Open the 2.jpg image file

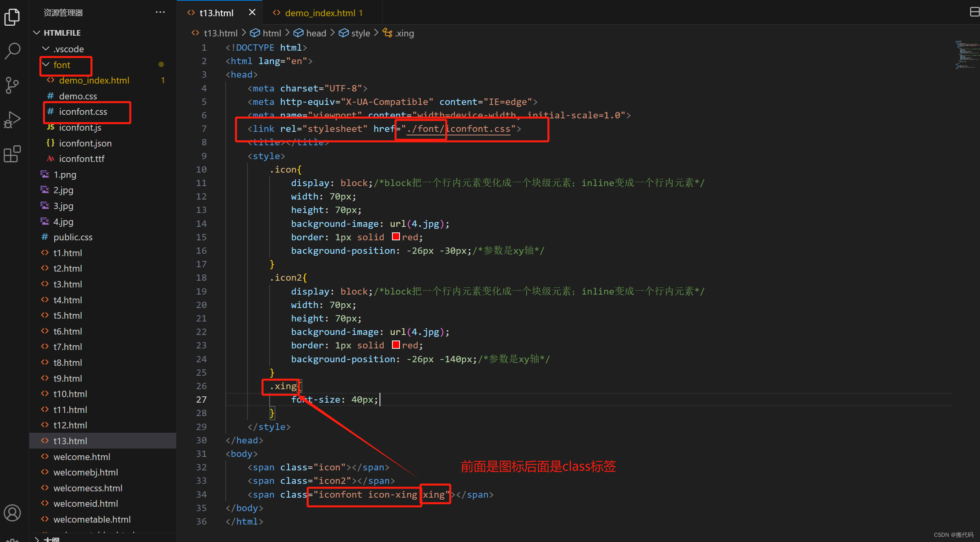pos(103,190)
